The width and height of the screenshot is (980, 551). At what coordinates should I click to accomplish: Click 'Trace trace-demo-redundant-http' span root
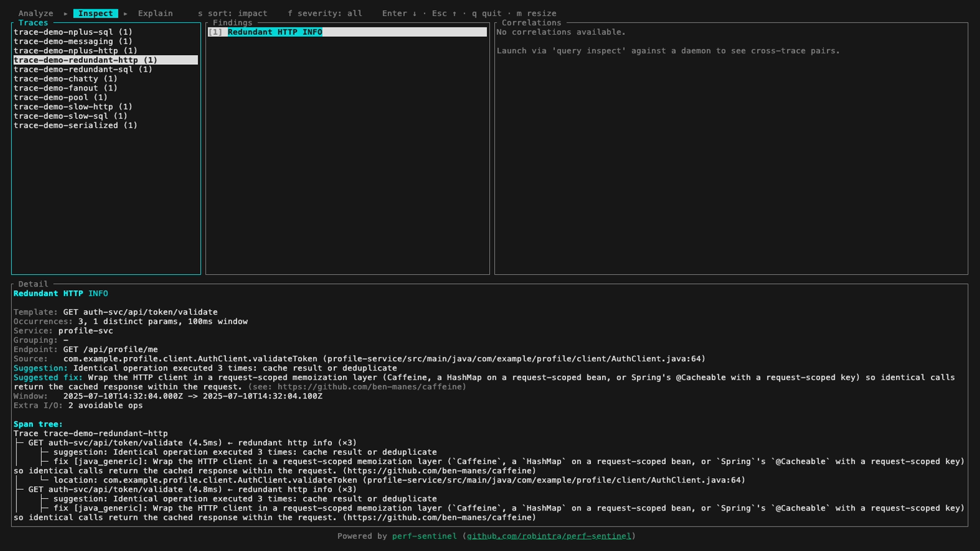click(91, 433)
